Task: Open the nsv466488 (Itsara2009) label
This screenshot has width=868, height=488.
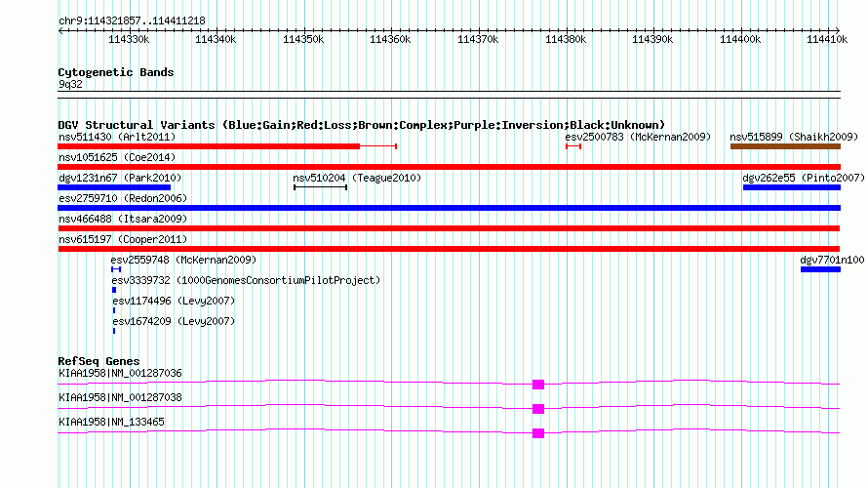Action: 123,219
